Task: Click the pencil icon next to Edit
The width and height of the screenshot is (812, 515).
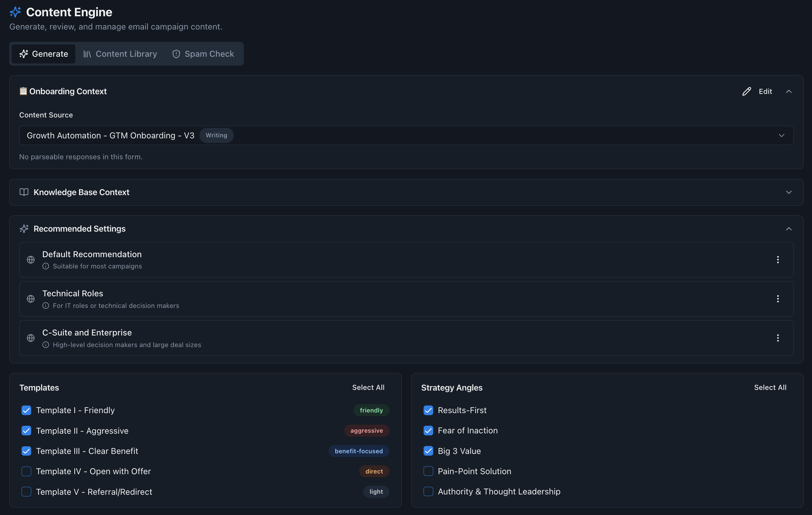Action: [746, 91]
